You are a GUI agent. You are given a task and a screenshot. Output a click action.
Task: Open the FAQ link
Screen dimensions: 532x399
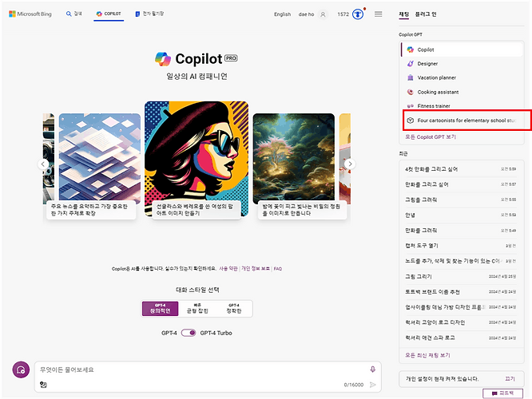(277, 268)
